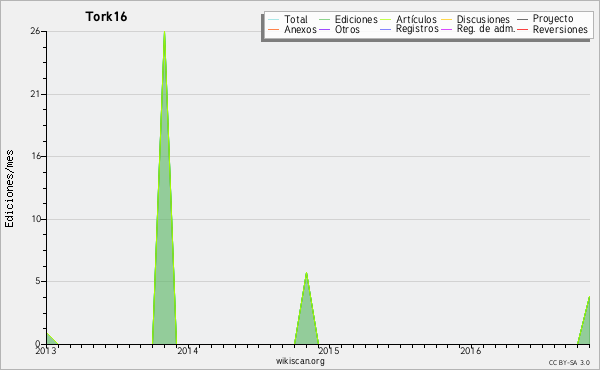This screenshot has width=600, height=370.
Task: Click the Discusiones yellow legend line
Action: 446,20
